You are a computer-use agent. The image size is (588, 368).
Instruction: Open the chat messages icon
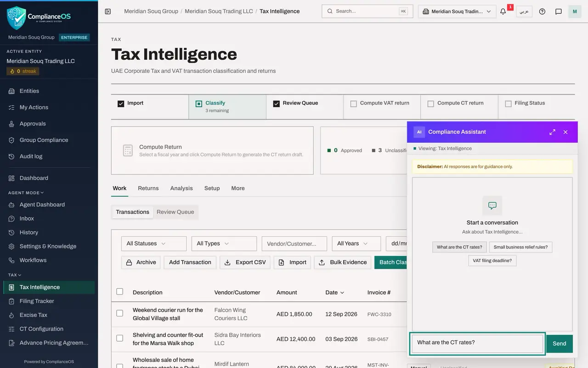click(x=559, y=11)
